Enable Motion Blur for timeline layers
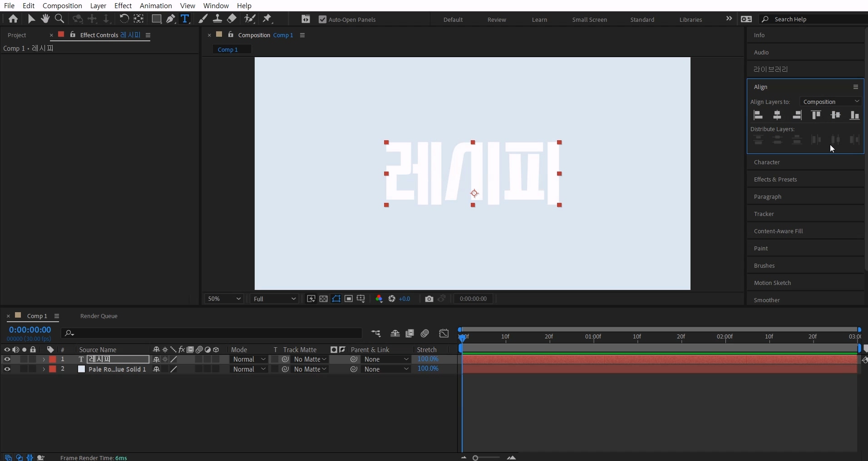 coord(425,334)
